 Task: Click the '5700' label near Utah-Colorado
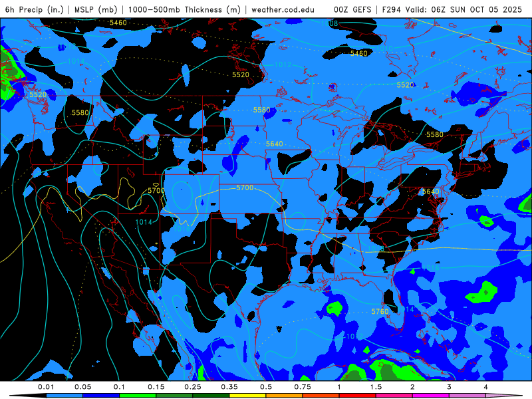click(x=156, y=191)
